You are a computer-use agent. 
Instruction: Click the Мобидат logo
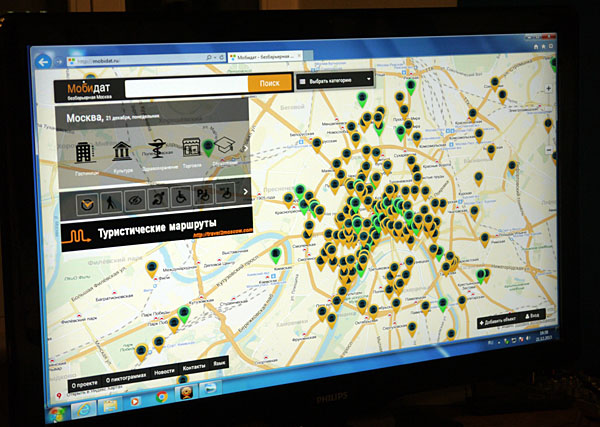89,90
